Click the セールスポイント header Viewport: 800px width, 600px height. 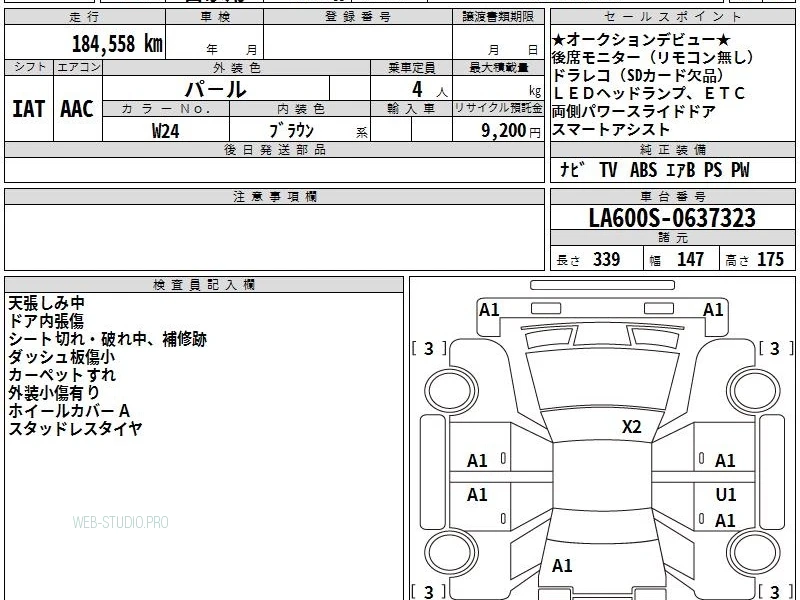(x=672, y=17)
